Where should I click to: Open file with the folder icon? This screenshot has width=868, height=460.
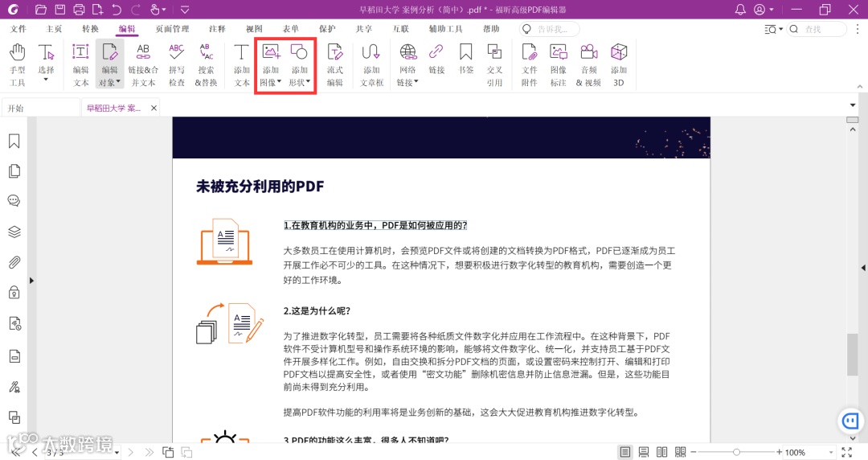tap(41, 10)
